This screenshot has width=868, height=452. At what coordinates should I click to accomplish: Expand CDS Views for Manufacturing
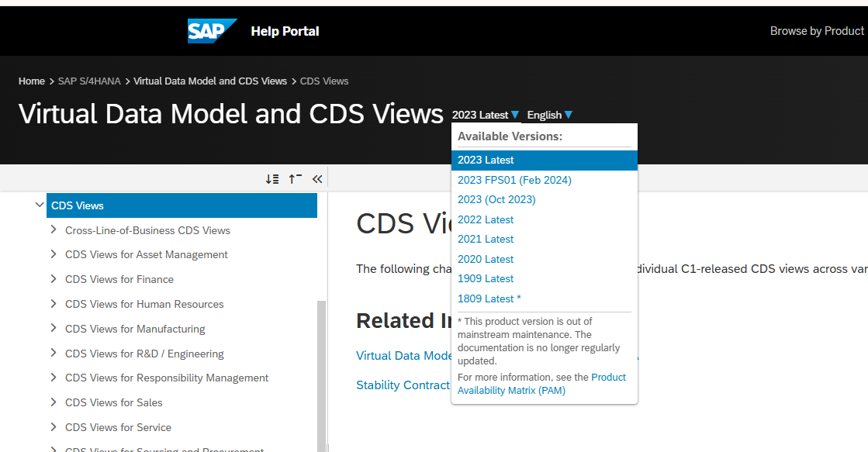(54, 328)
